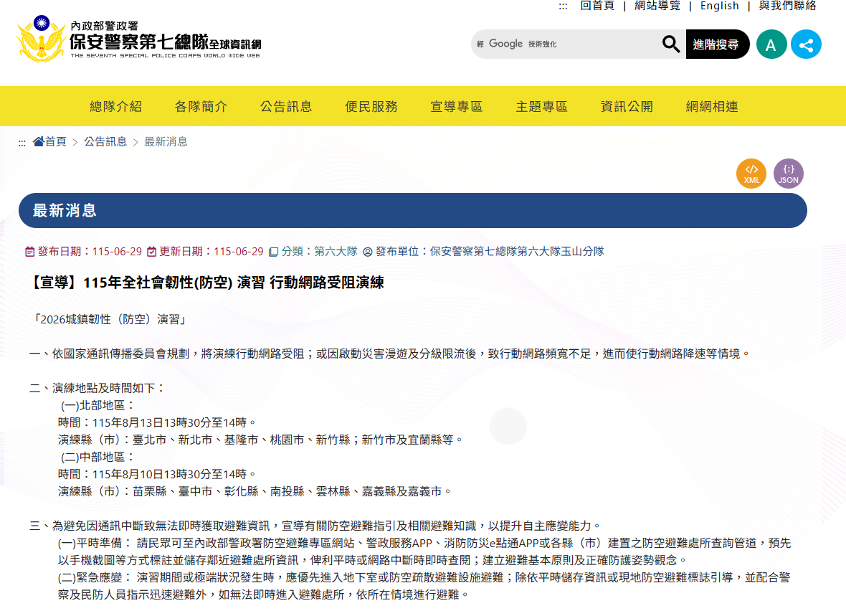Click 更新日期：115-06-29 text
The image size is (846, 616).
pyautogui.click(x=211, y=252)
